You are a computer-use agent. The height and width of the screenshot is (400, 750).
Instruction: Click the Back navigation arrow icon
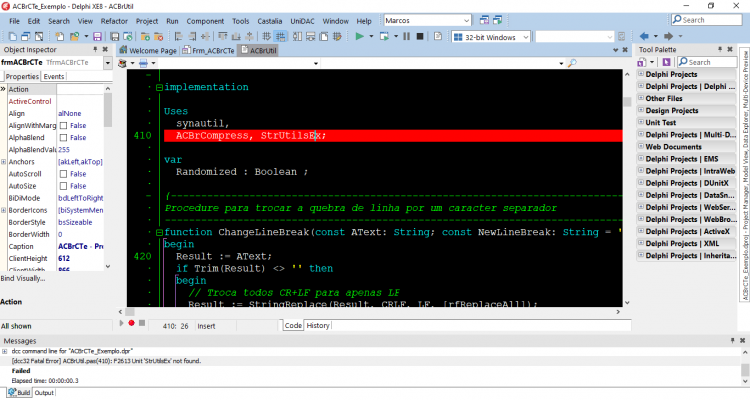click(644, 36)
